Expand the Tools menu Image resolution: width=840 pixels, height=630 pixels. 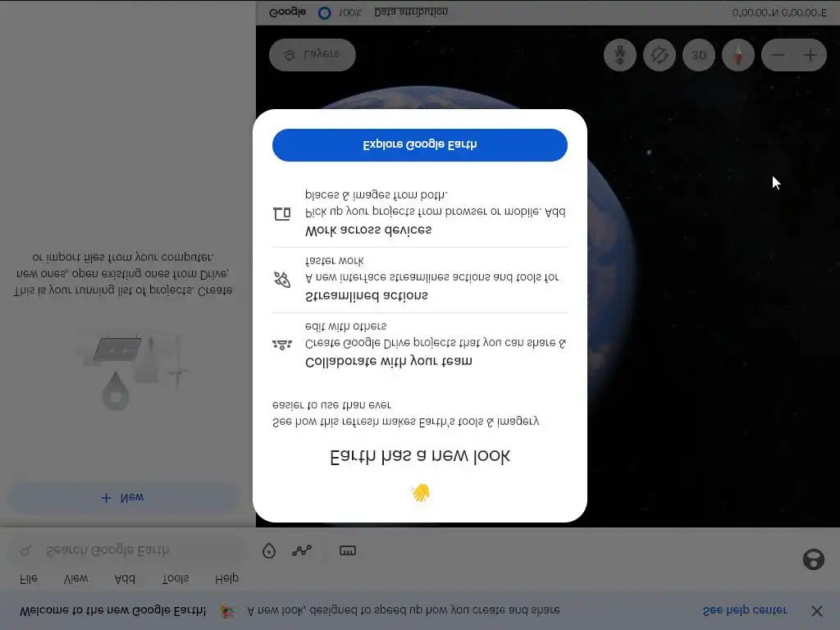(176, 578)
